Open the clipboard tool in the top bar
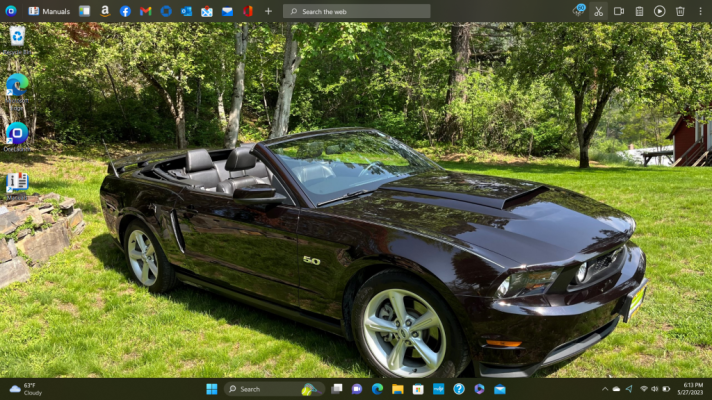Viewport: 712px width, 400px height. coord(639,11)
